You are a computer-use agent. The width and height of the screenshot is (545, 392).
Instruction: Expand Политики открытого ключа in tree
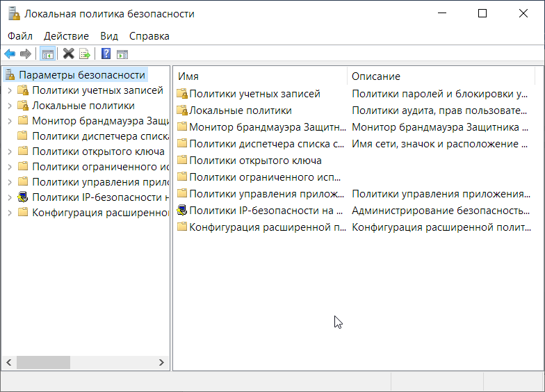[x=10, y=152]
